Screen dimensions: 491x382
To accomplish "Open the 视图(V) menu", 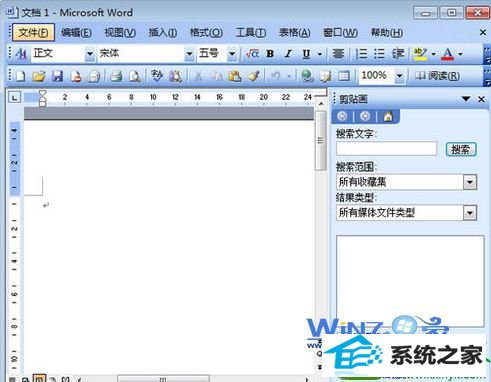I will (x=120, y=32).
